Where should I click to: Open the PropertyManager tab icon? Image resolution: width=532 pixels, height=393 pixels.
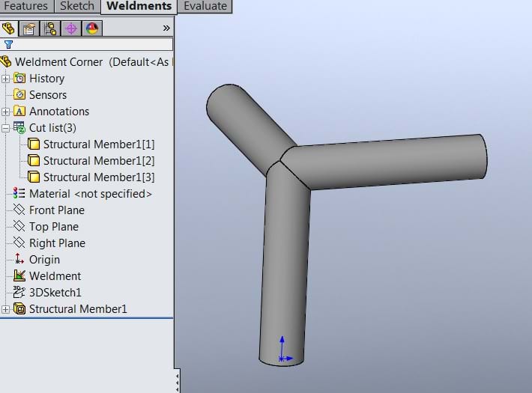pyautogui.click(x=29, y=28)
